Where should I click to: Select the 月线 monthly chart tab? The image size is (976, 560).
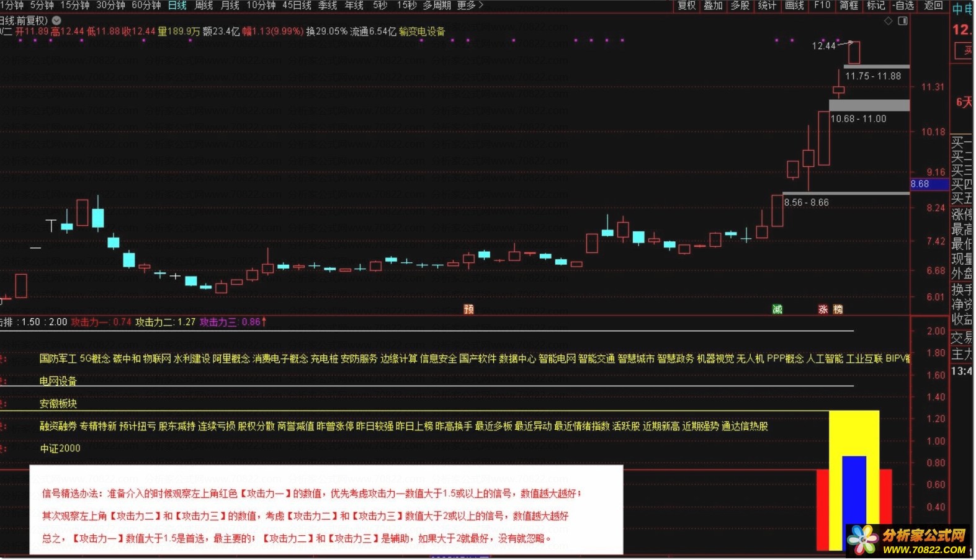point(230,5)
